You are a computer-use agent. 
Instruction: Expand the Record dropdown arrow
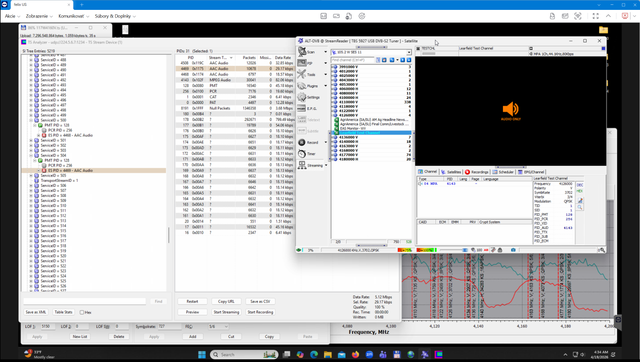[325, 142]
